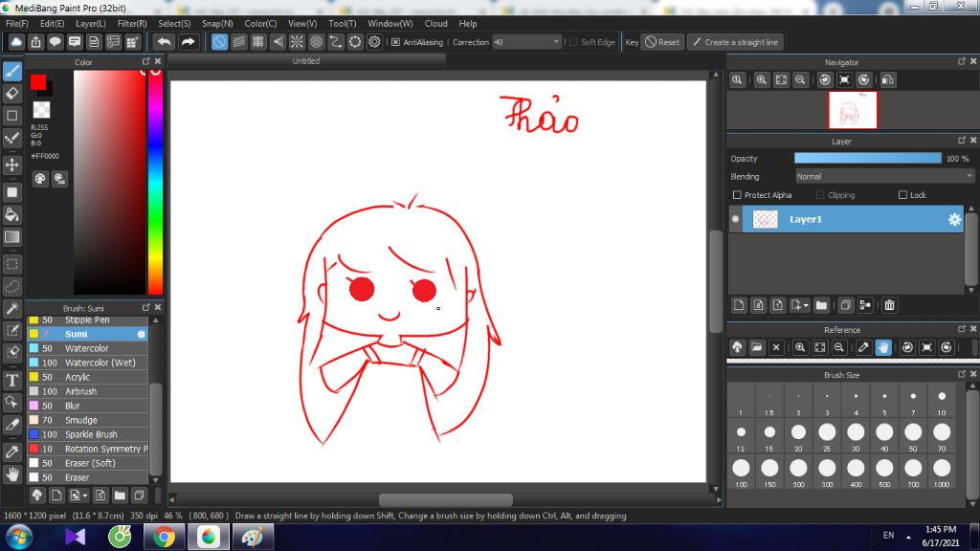
Task: Switch to the Untitled canvas tab
Action: tap(306, 61)
